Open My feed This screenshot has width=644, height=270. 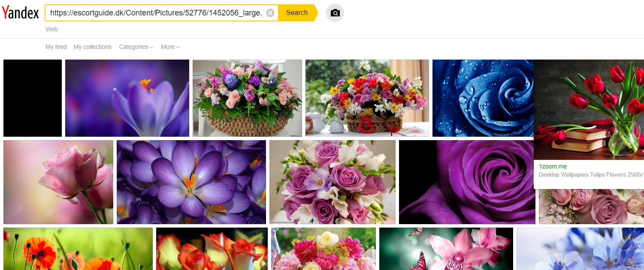[56, 47]
